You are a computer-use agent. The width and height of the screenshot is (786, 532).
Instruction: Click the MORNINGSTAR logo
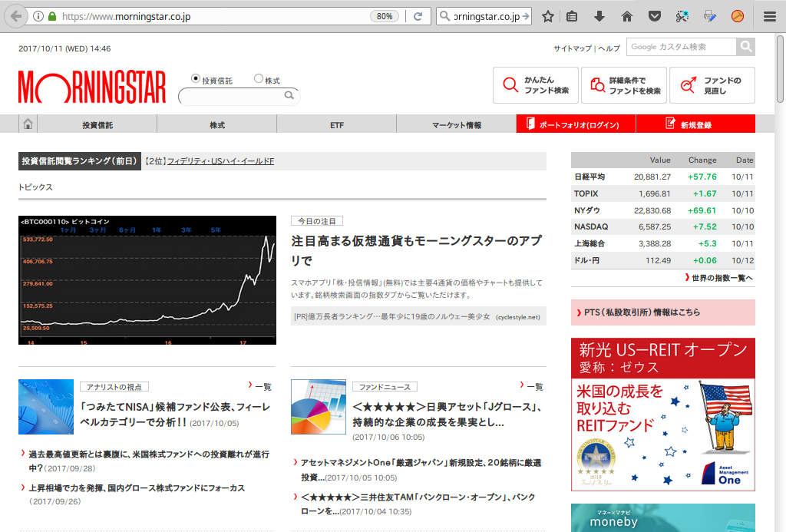[x=92, y=87]
